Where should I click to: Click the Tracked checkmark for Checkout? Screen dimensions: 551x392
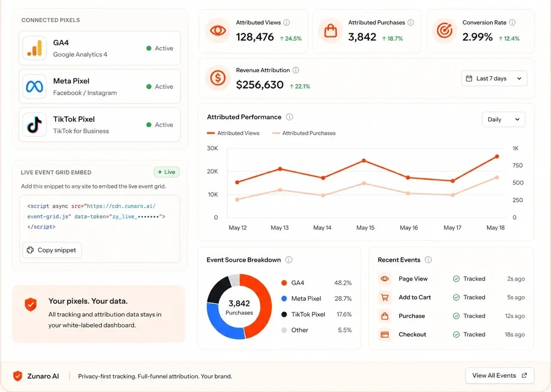pyautogui.click(x=456, y=334)
